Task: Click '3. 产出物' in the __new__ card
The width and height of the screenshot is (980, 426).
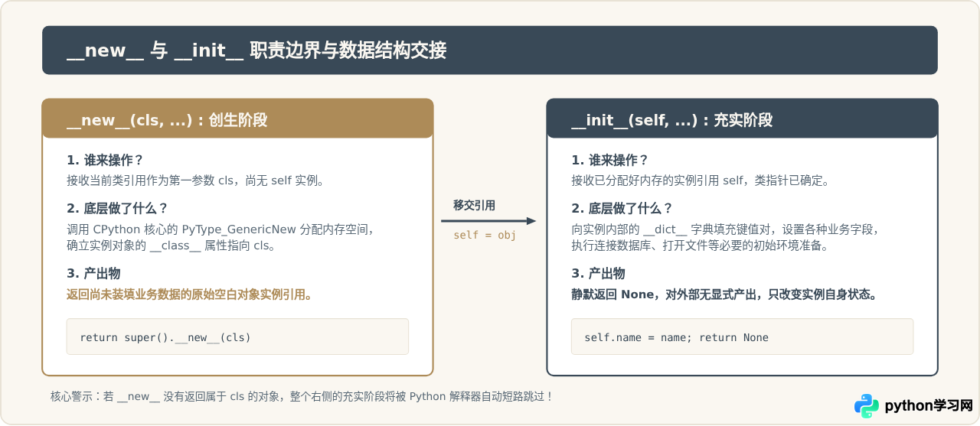Action: pos(93,274)
